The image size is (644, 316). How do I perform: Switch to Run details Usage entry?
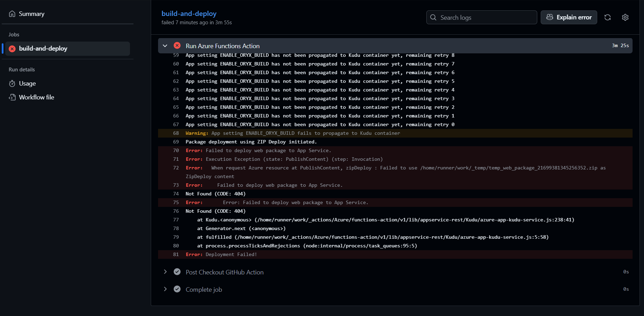(27, 83)
